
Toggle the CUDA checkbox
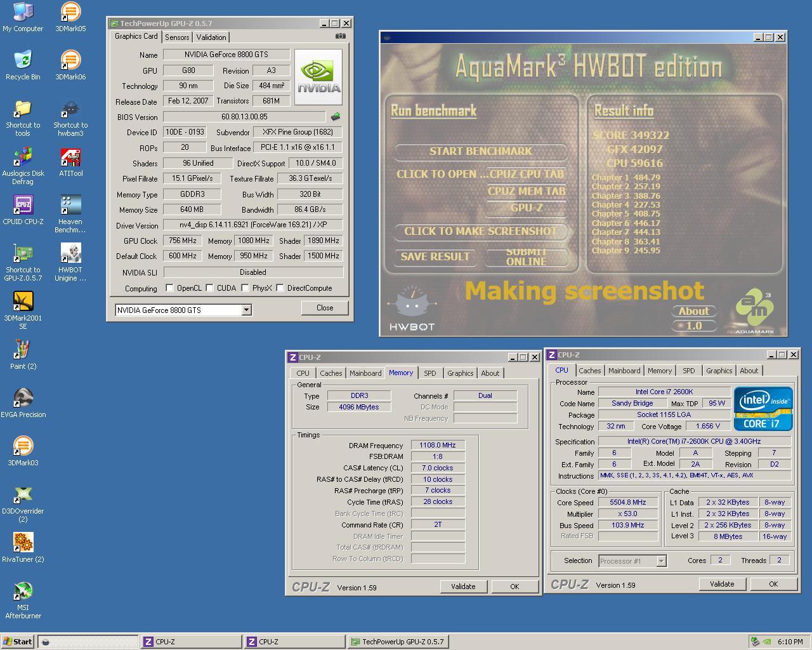[209, 288]
